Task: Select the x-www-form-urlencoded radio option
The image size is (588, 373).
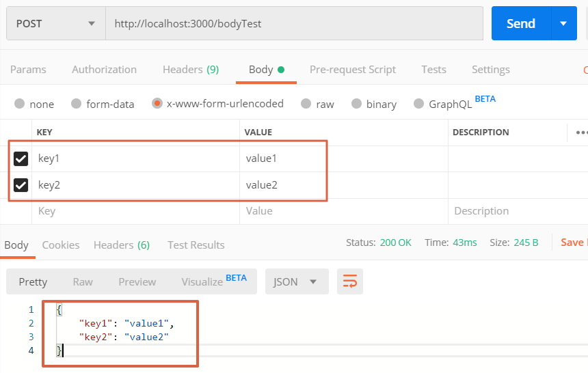Action: tap(157, 103)
